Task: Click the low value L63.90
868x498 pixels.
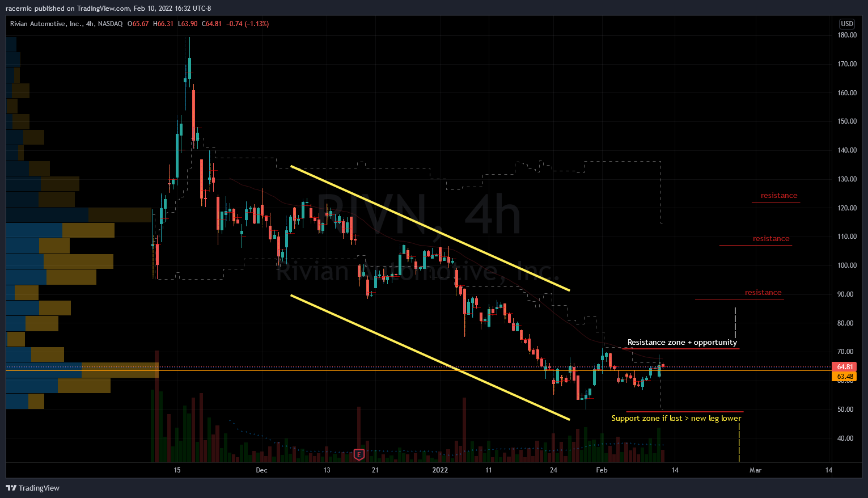Action: coord(188,24)
